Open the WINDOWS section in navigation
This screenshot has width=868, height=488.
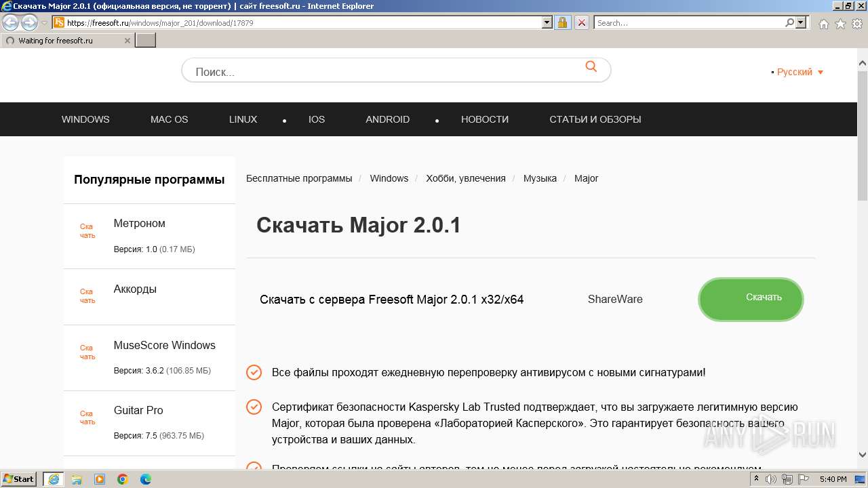point(85,119)
